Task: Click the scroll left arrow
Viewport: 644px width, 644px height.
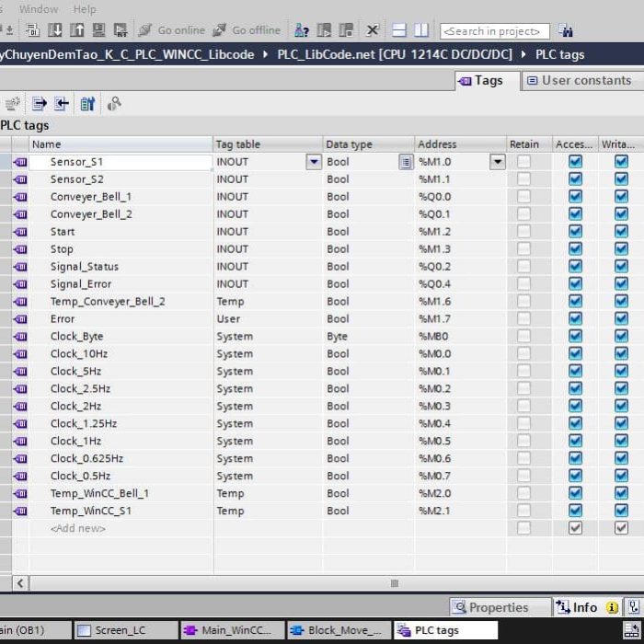Action: tap(20, 582)
